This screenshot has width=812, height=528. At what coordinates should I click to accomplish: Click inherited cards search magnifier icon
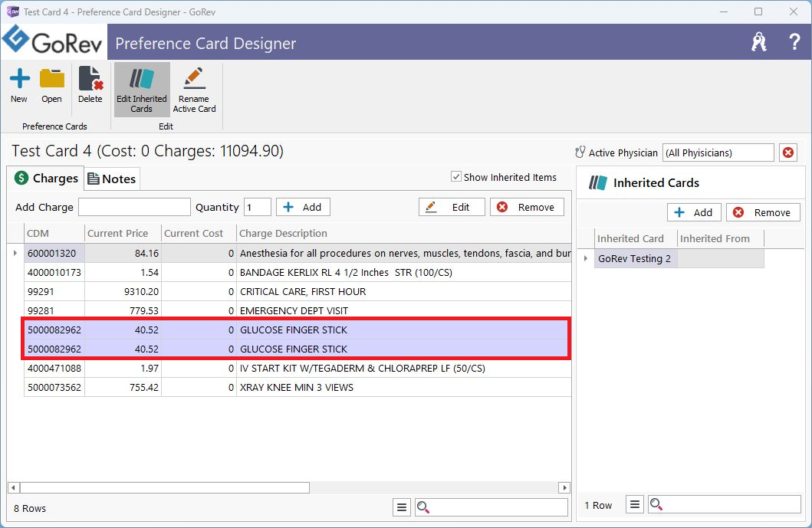click(x=656, y=504)
